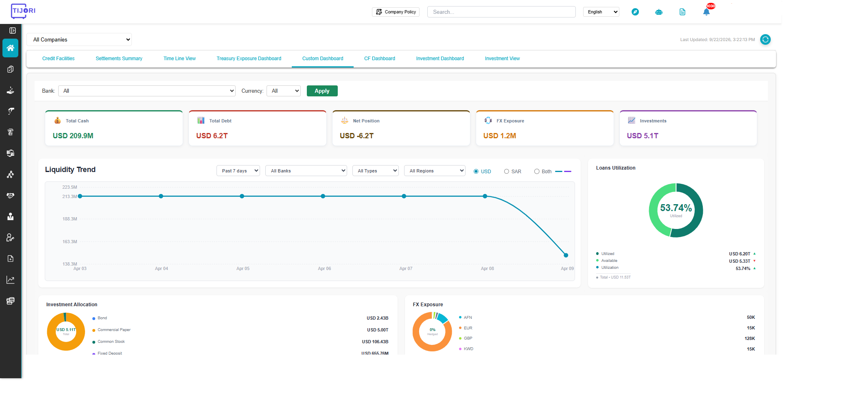
Task: Open the All Companies dropdown
Action: point(79,39)
